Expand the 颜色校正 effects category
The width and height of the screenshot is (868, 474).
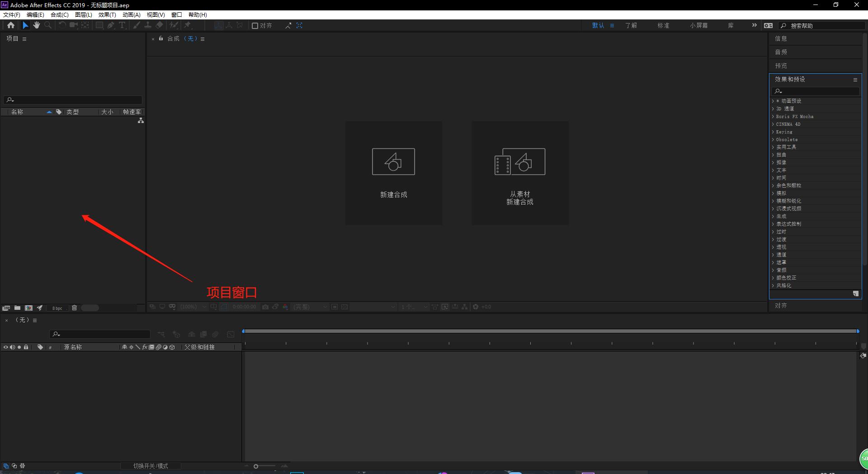click(773, 278)
